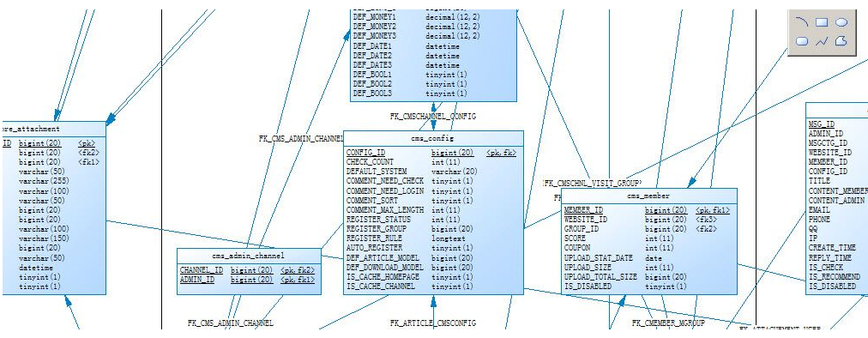Click the REPLY_TIME column
Screen dimensions: 868x338
[830, 257]
